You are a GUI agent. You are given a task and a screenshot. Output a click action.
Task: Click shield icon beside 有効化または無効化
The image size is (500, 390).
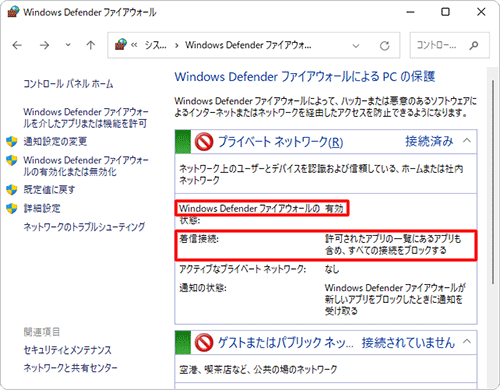(x=12, y=160)
